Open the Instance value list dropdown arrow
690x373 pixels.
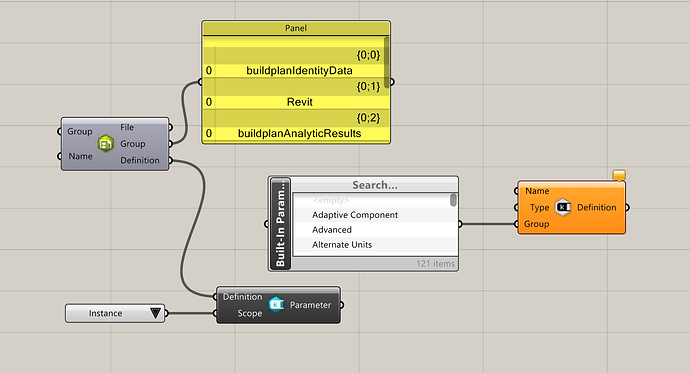coord(156,313)
